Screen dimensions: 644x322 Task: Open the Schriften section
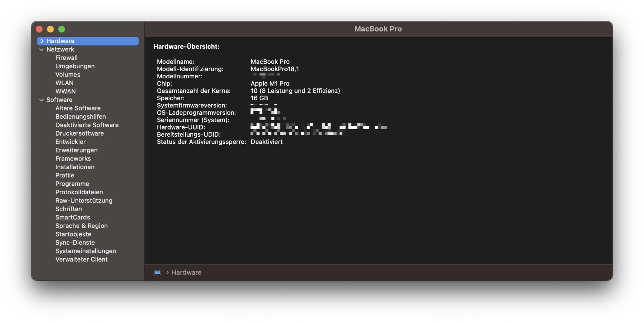point(69,209)
